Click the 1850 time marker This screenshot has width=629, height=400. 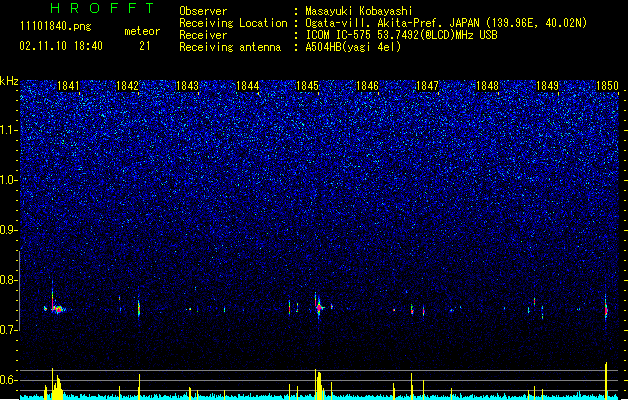(607, 86)
